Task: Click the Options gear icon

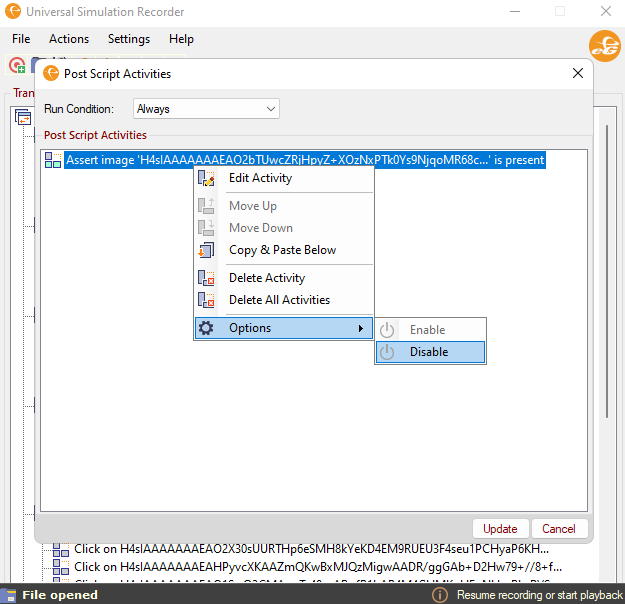Action: click(x=206, y=328)
